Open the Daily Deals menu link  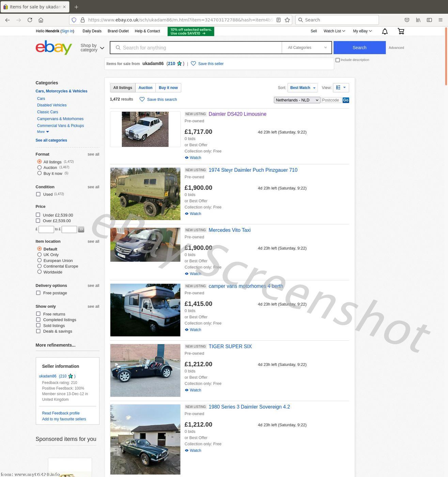pos(92,31)
